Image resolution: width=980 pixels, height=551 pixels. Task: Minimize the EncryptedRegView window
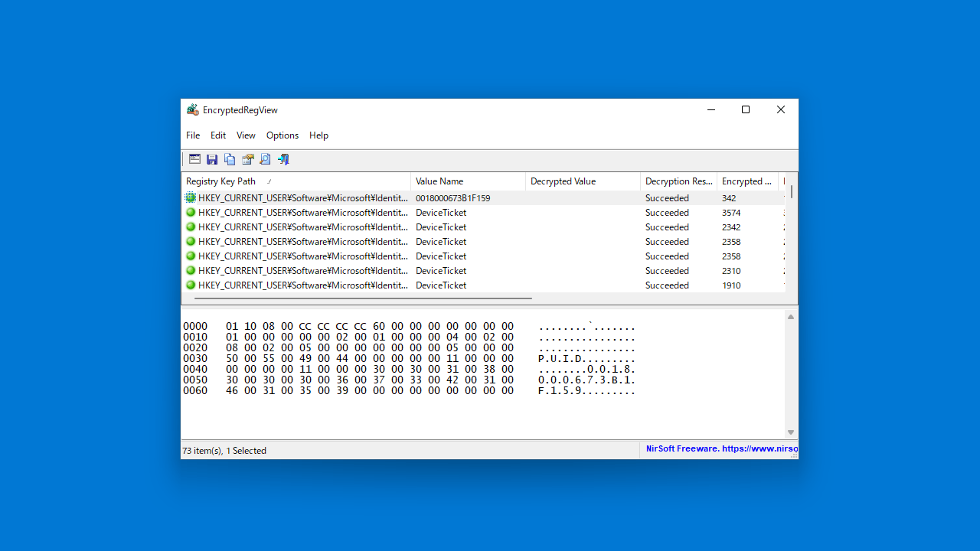pos(710,109)
